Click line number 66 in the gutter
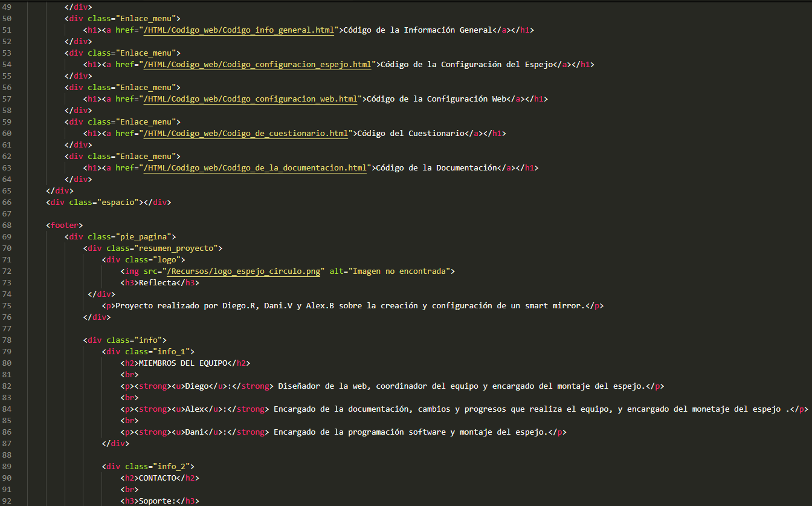 tap(7, 203)
